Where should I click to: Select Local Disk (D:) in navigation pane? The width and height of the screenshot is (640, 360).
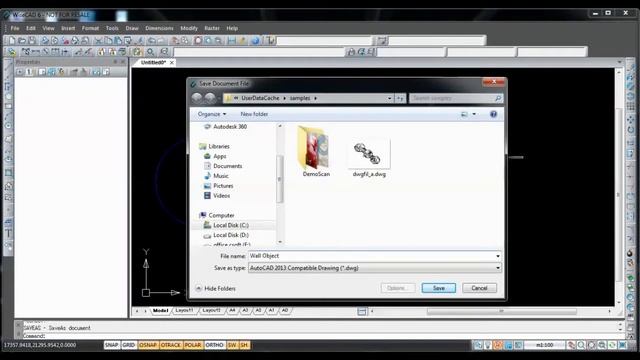pyautogui.click(x=231, y=235)
